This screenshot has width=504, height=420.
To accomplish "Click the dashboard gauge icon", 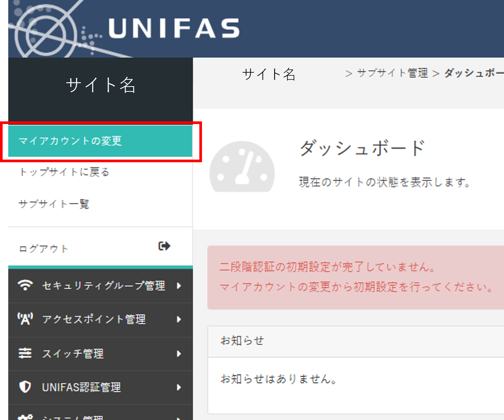I will [x=242, y=167].
